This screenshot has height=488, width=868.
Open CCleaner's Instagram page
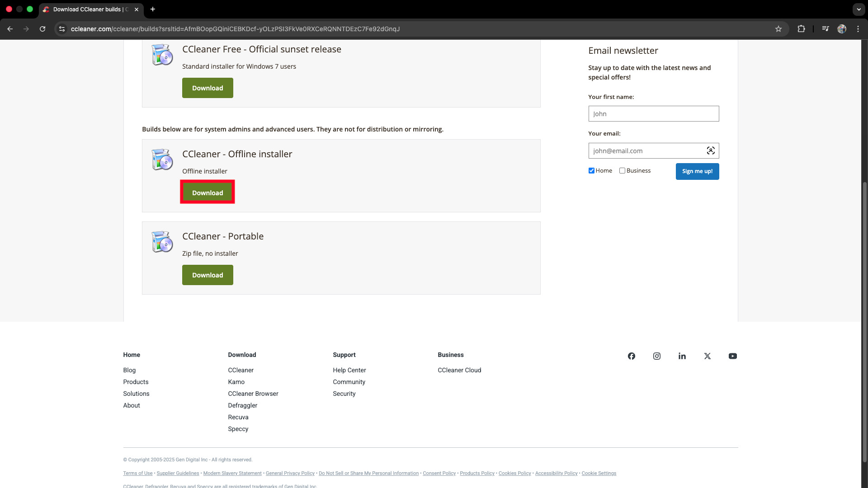[656, 356]
